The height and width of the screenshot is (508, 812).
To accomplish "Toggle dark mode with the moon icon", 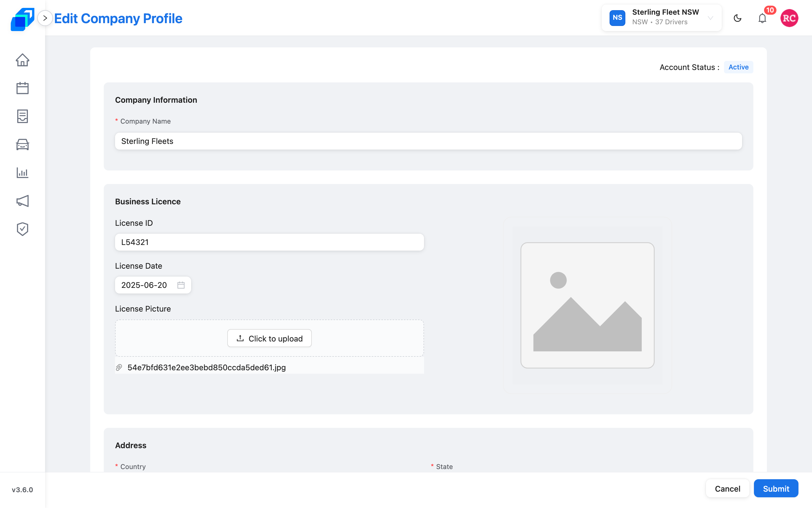I will pyautogui.click(x=738, y=18).
